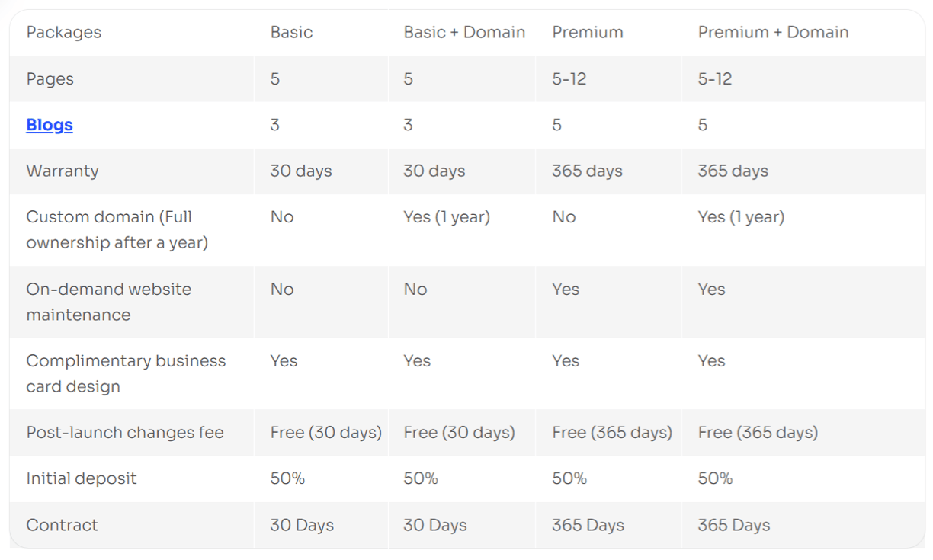The height and width of the screenshot is (560, 933).
Task: Click the Premium column header
Action: [588, 32]
